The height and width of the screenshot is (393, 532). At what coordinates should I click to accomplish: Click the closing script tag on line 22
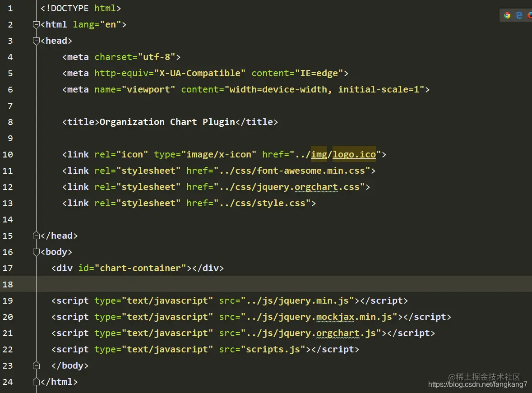point(336,349)
